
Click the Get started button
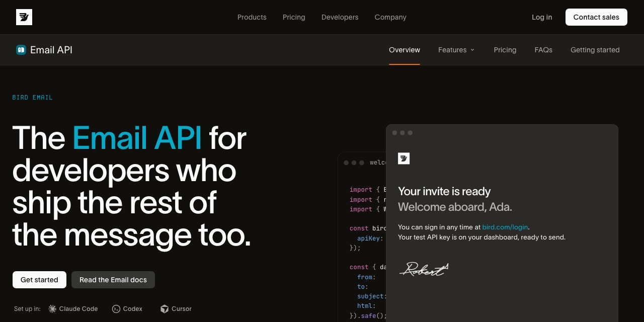(x=39, y=280)
